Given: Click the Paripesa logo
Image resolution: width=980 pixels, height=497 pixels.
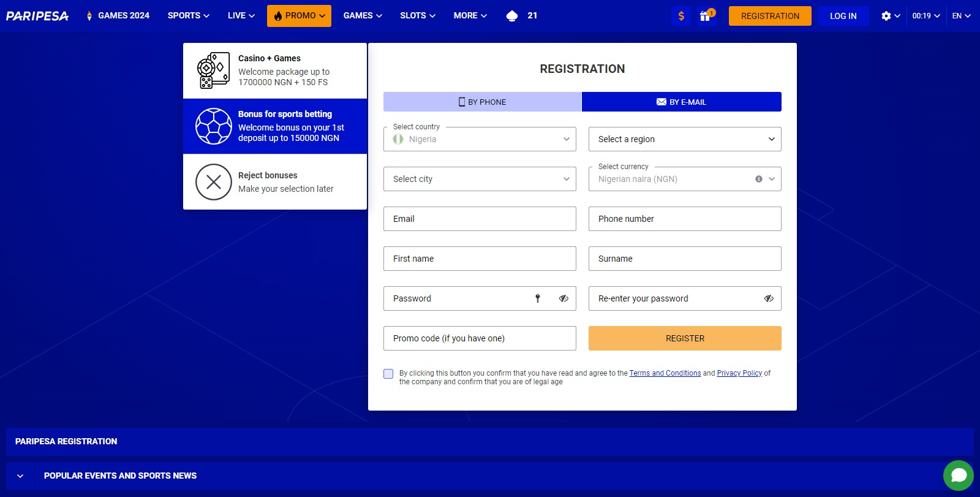Looking at the screenshot, I should (37, 16).
